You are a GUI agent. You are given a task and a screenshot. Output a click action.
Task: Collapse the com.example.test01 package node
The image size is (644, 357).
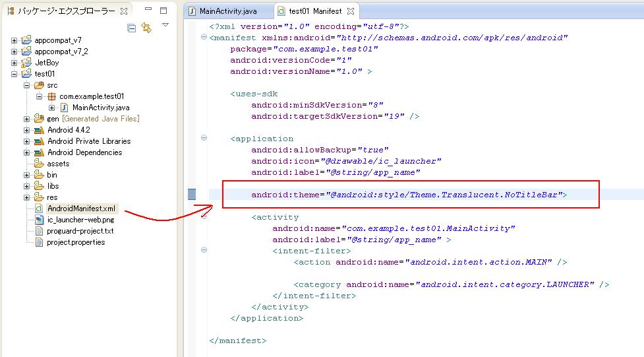tap(40, 96)
